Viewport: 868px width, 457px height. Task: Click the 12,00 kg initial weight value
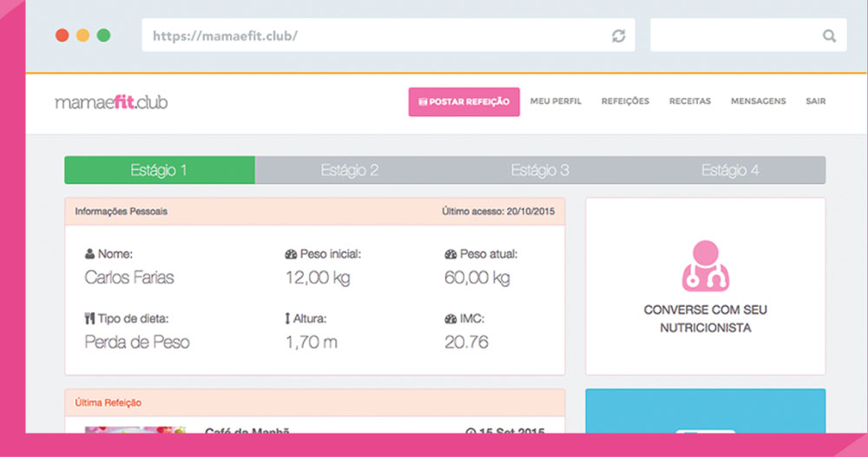pos(318,277)
